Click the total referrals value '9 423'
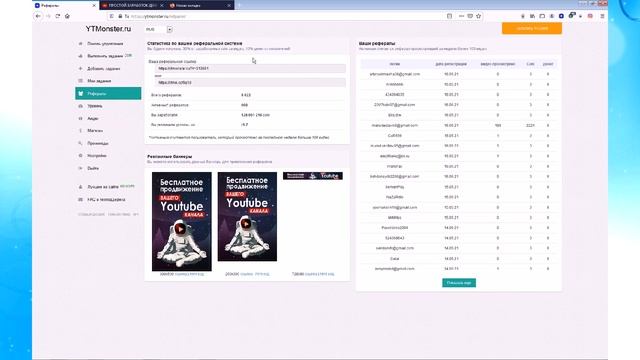640x360 pixels. pyautogui.click(x=246, y=95)
